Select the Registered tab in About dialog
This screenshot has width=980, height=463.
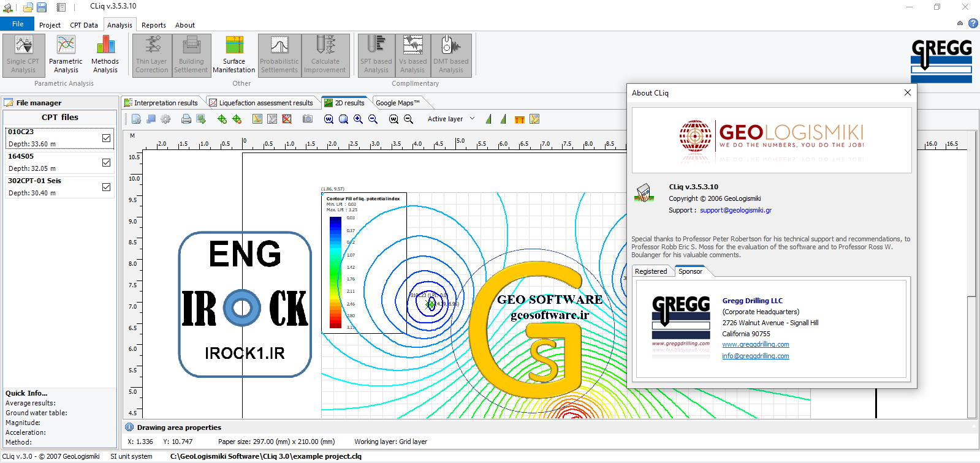(651, 271)
